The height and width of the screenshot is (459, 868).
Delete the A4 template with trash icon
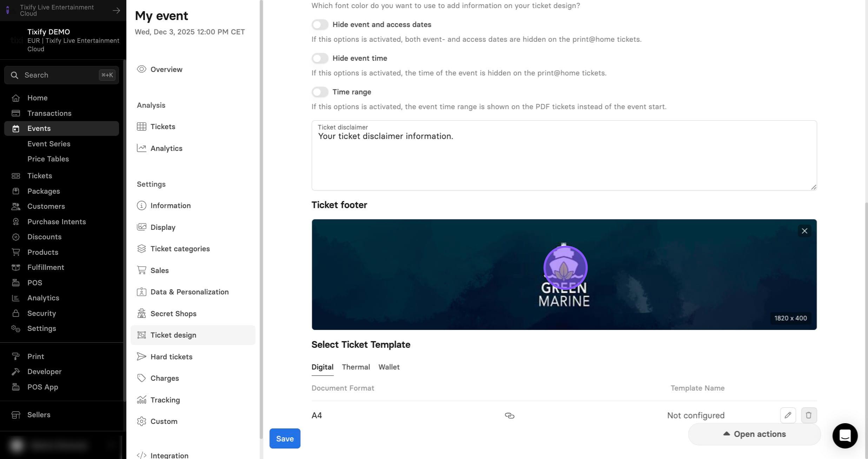809,415
